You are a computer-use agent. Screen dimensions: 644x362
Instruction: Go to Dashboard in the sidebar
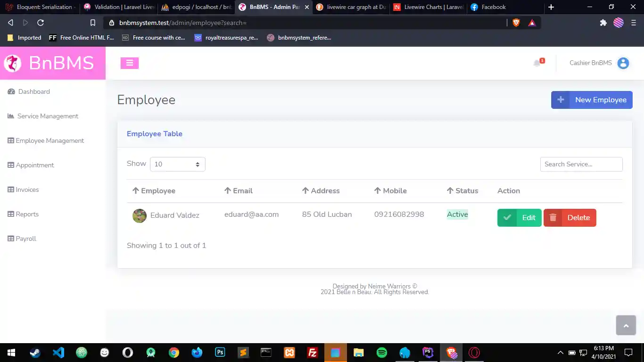(x=29, y=91)
